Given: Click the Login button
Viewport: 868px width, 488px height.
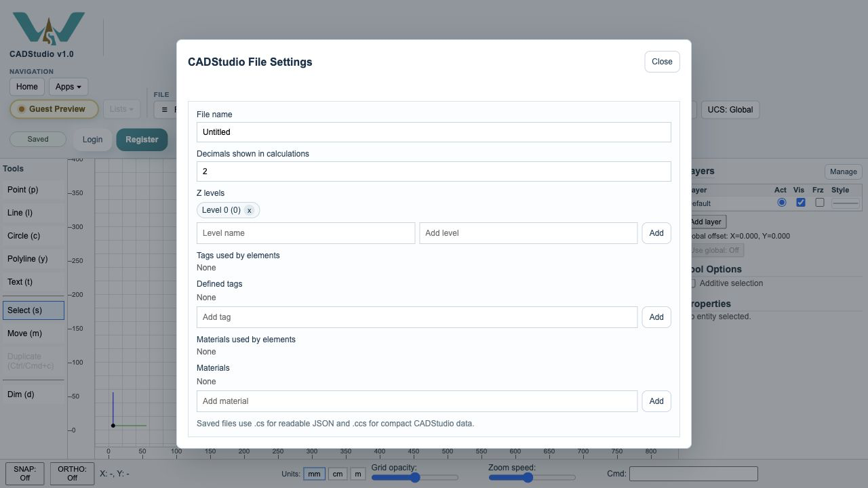Looking at the screenshot, I should click(92, 140).
